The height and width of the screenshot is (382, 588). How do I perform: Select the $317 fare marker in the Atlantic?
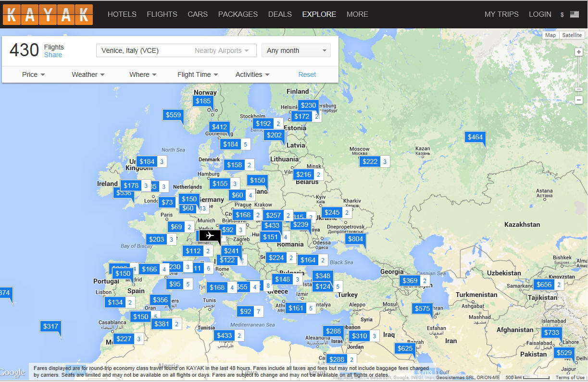tap(50, 326)
